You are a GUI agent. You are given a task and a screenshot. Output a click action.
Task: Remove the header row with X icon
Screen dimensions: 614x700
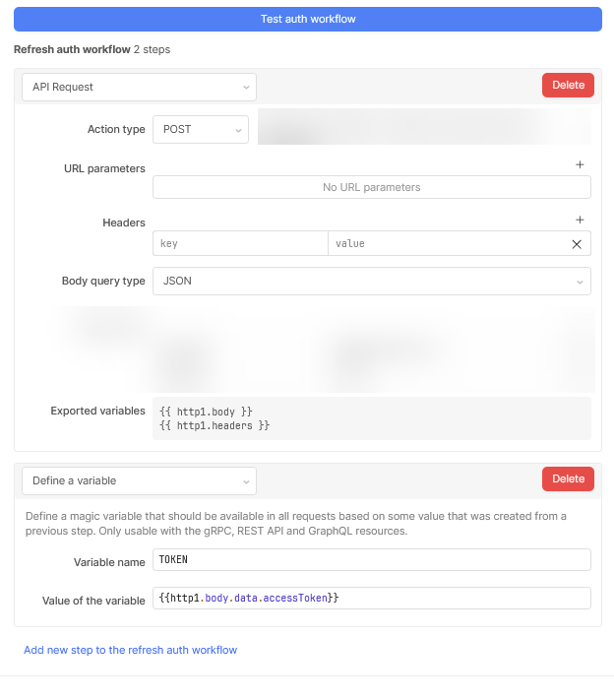pyautogui.click(x=577, y=244)
